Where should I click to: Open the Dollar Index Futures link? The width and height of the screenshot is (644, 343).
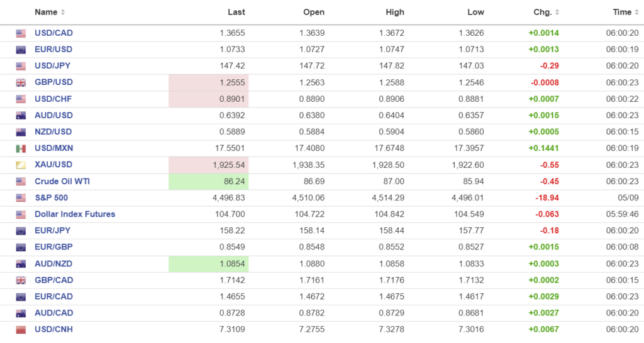click(x=75, y=214)
